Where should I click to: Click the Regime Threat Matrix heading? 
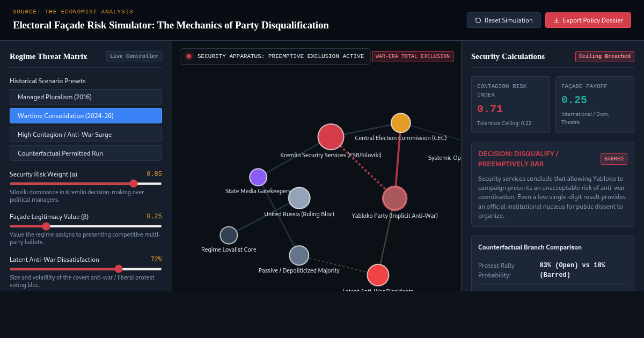coord(48,56)
